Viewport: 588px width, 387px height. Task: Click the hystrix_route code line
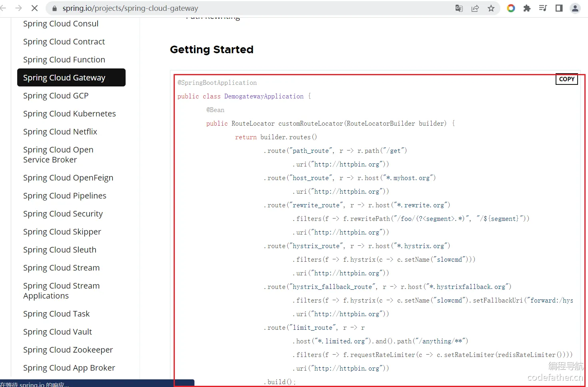click(x=357, y=246)
